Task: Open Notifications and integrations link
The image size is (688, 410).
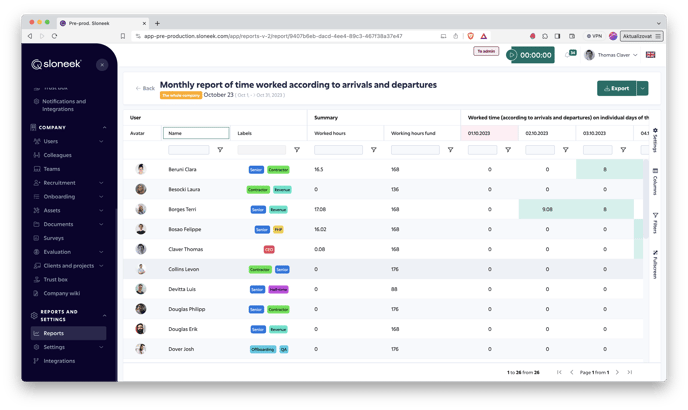Action: click(64, 105)
